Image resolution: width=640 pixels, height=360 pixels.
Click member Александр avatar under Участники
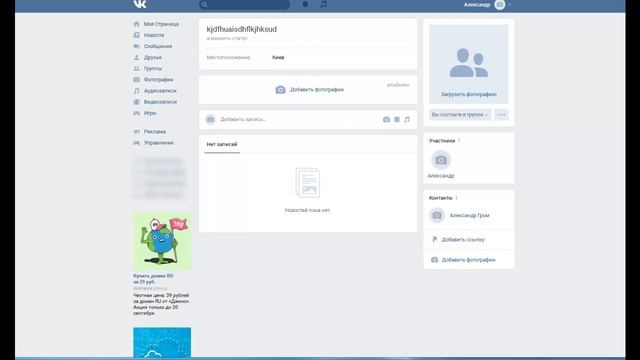pyautogui.click(x=441, y=160)
